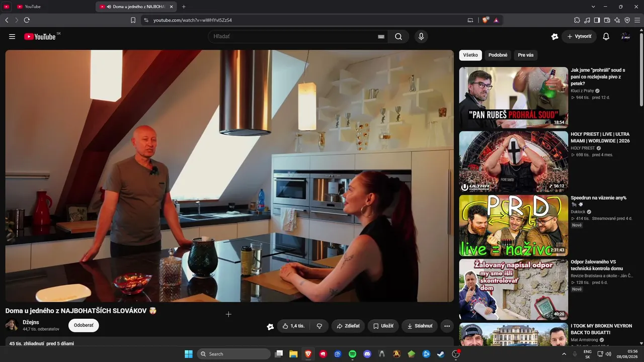This screenshot has width=644, height=362.
Task: Click the video player frame
Action: [229, 175]
